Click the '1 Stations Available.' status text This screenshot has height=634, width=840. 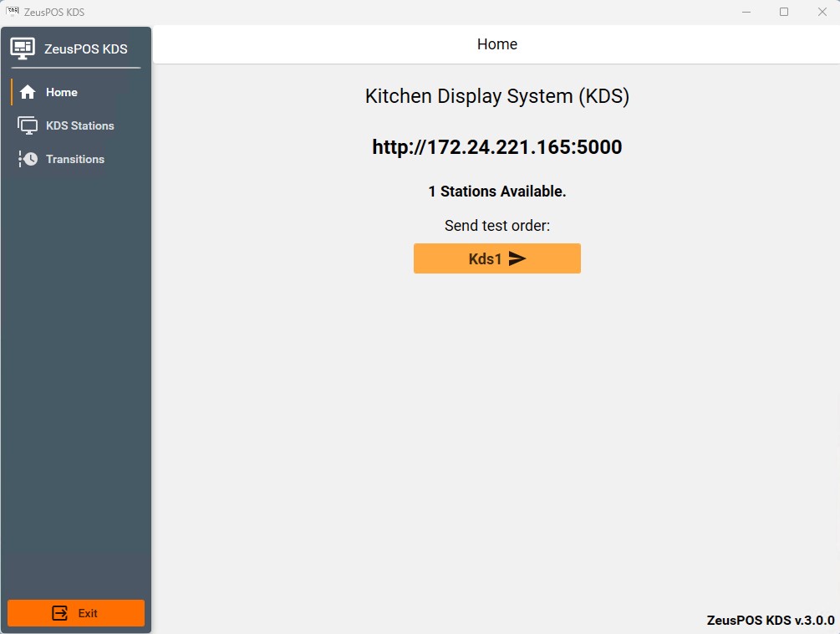(496, 192)
